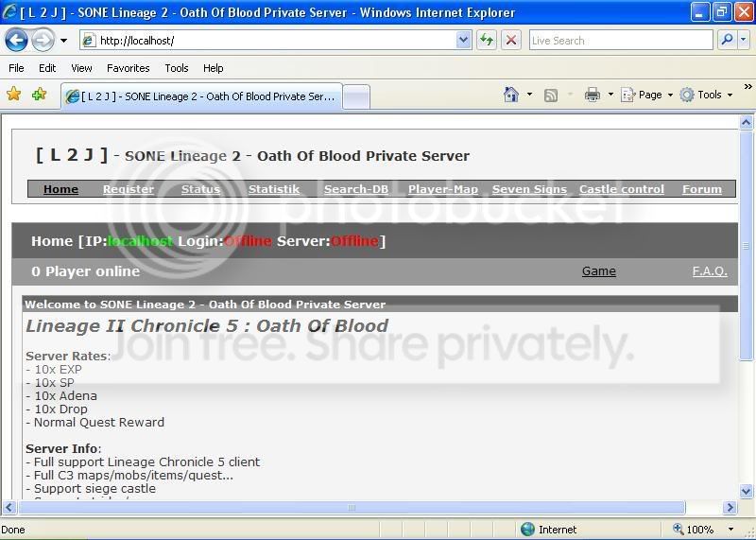Click the horizontal scrollbar thumb
Viewport: 756px width, 540px height.
coord(352,507)
